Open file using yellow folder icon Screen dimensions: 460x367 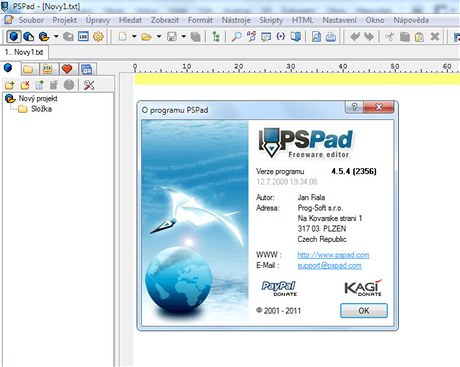pos(146,36)
